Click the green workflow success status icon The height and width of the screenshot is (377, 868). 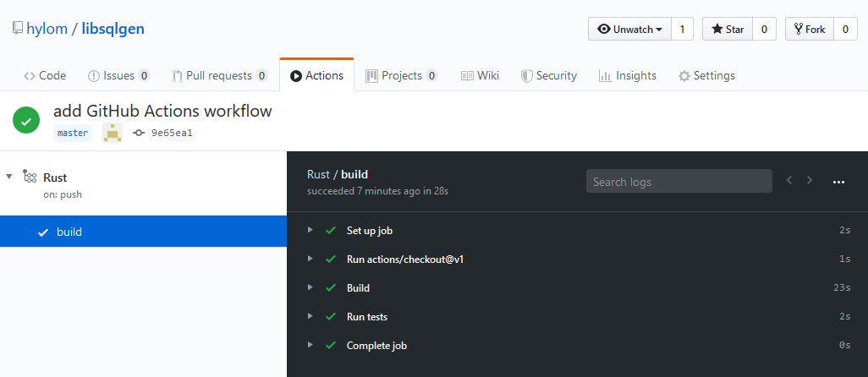pyautogui.click(x=26, y=120)
